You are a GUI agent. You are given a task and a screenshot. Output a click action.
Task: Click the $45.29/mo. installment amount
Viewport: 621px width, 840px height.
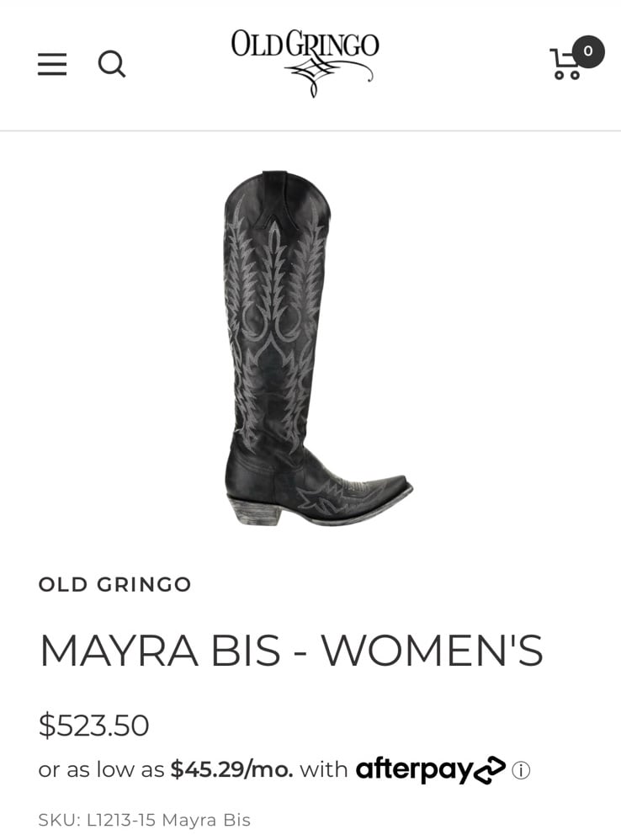231,770
